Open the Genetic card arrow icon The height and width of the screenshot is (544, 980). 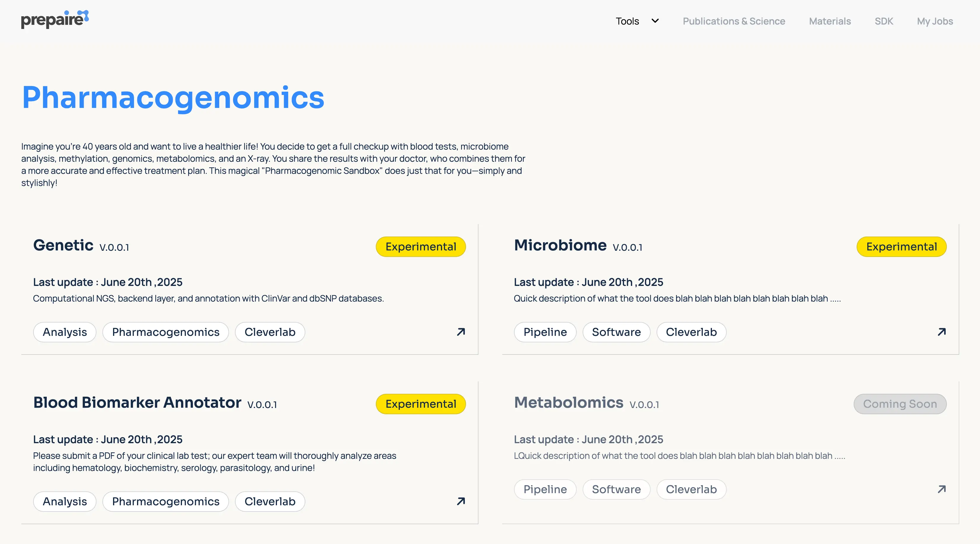click(x=461, y=332)
